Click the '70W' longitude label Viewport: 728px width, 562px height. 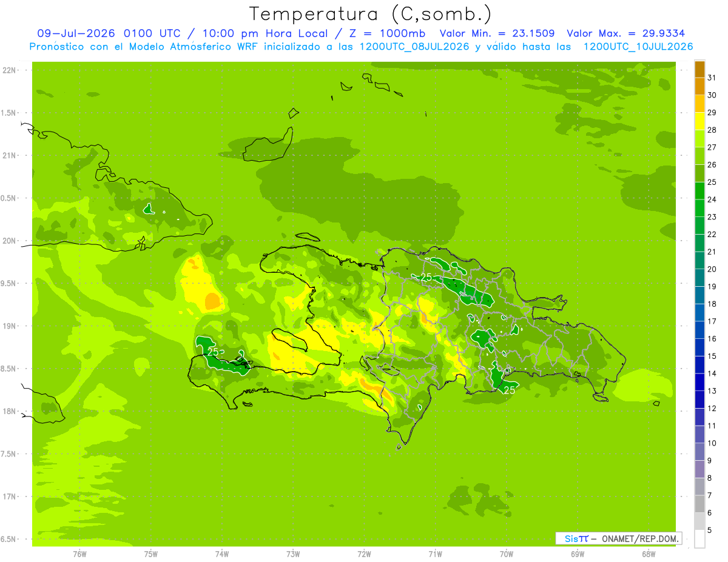point(507,554)
